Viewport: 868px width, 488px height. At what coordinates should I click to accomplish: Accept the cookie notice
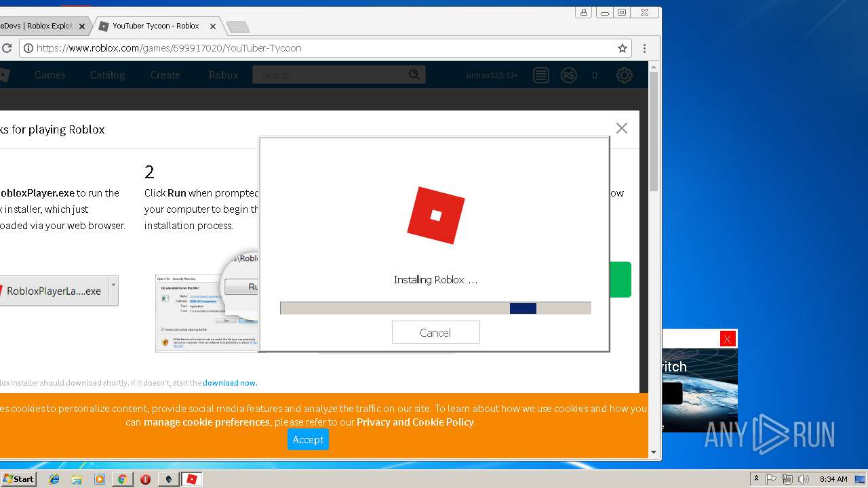308,439
